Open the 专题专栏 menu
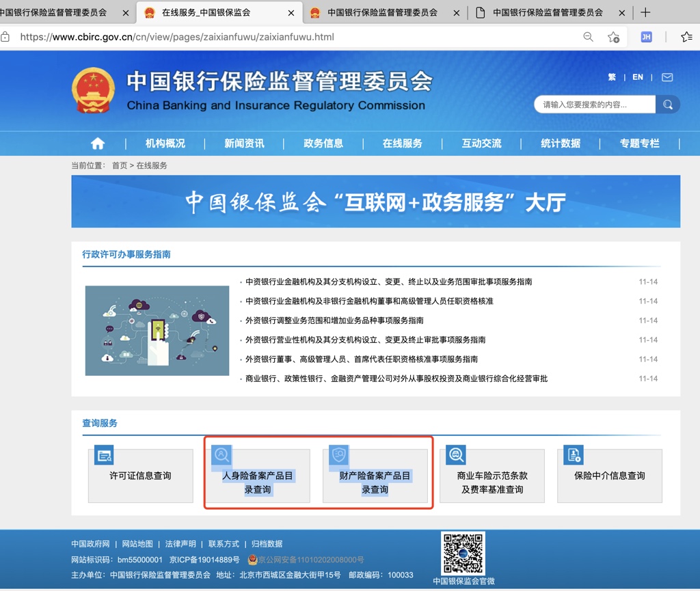 639,143
